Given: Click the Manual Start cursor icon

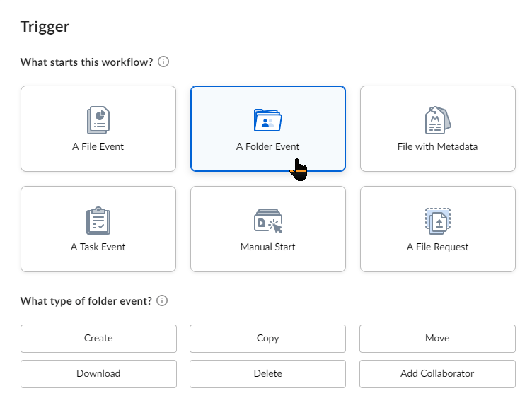Looking at the screenshot, I should coord(268,221).
